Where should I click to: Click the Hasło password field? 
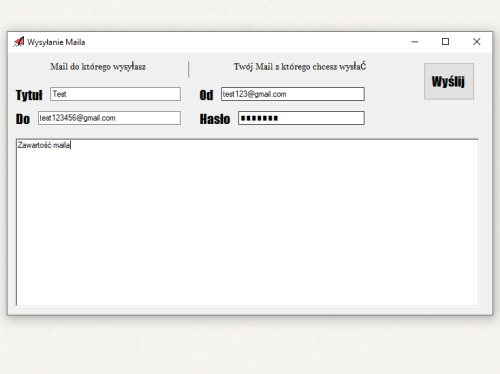[301, 118]
